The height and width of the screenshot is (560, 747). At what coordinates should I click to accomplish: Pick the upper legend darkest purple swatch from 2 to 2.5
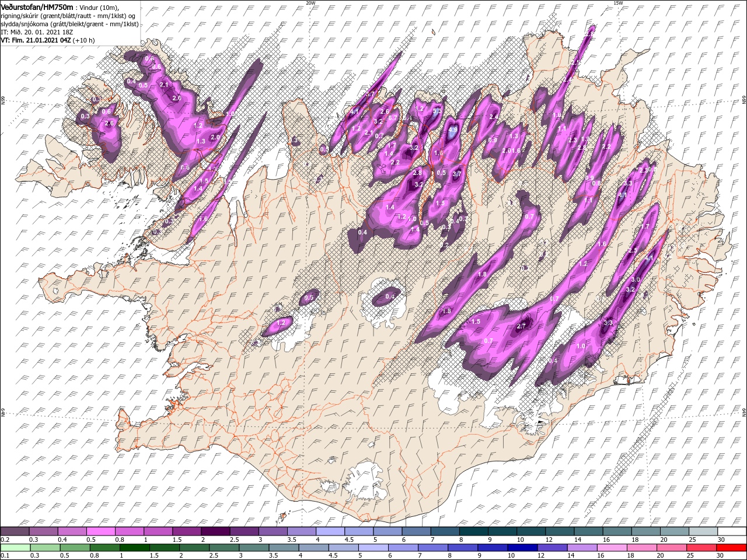(x=216, y=531)
